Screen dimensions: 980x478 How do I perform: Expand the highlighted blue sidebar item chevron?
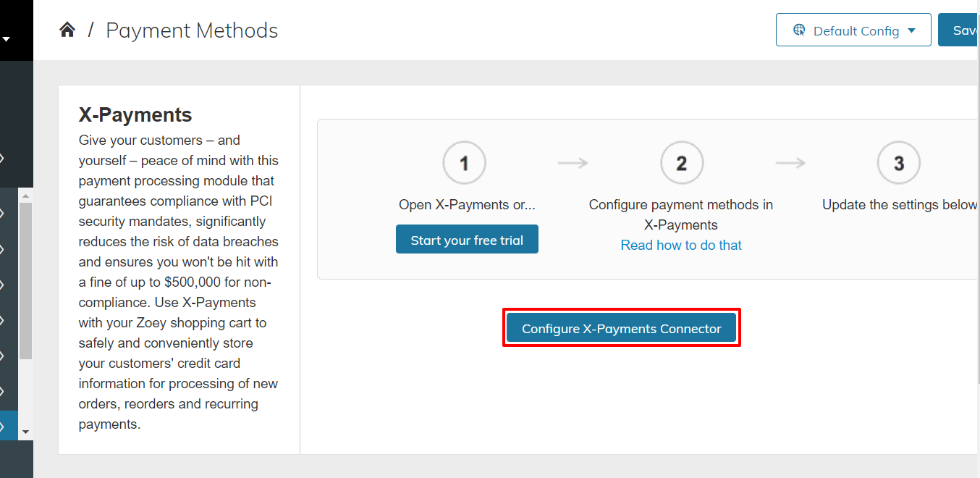3,426
